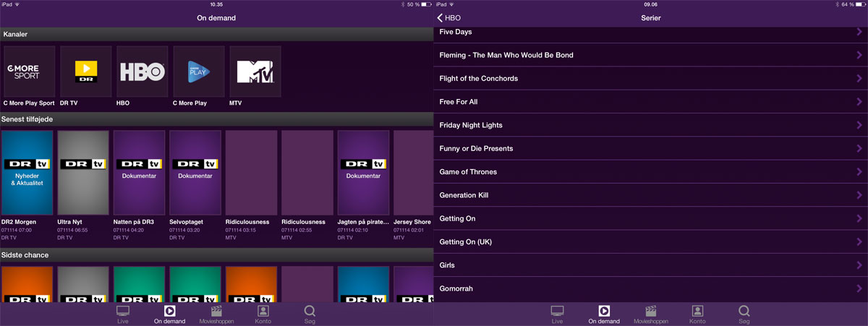
Task: Tap the Kanaler section header
Action: click(x=216, y=34)
